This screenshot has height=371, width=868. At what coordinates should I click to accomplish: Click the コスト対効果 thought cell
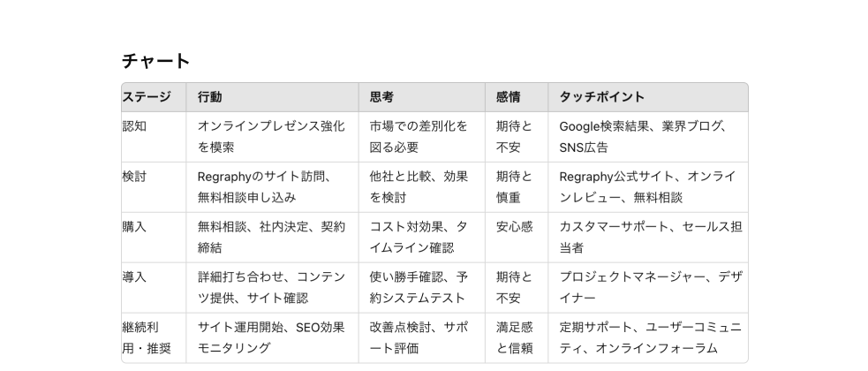tap(422, 238)
